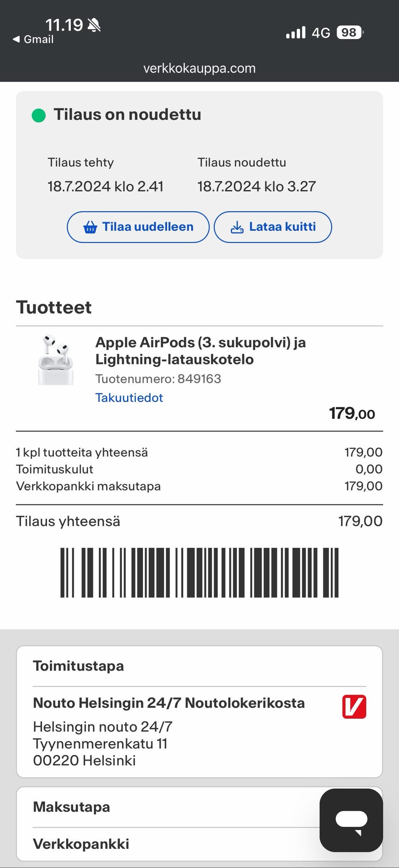Click the download receipt icon

237,227
